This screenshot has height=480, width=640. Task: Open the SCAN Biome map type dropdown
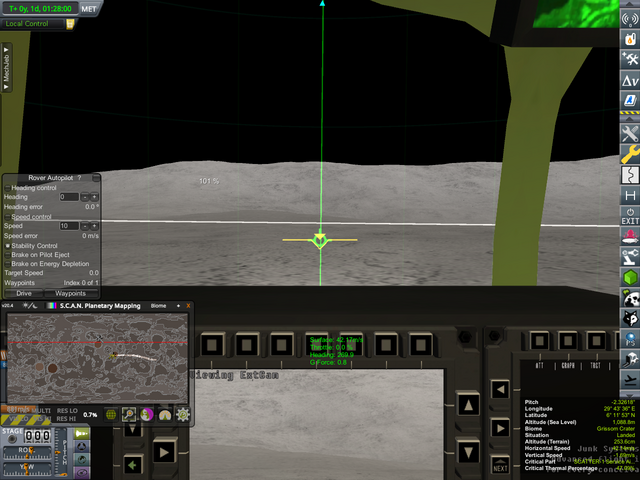point(158,306)
